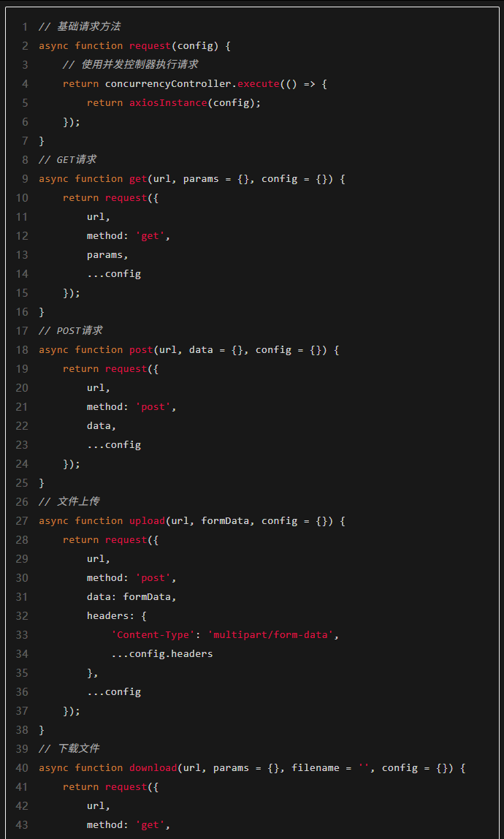The width and height of the screenshot is (504, 839).
Task: Click the '// 下载文件' comment
Action: 69,748
